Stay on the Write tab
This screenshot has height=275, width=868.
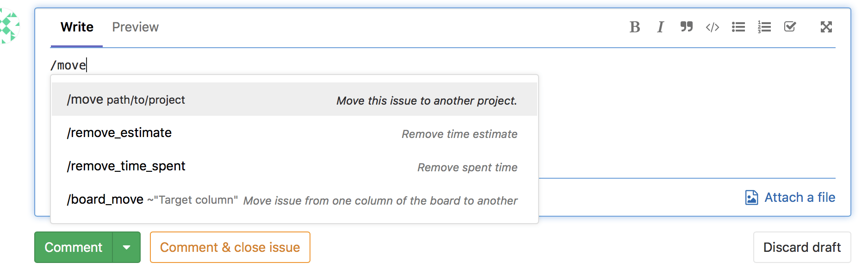pos(76,27)
